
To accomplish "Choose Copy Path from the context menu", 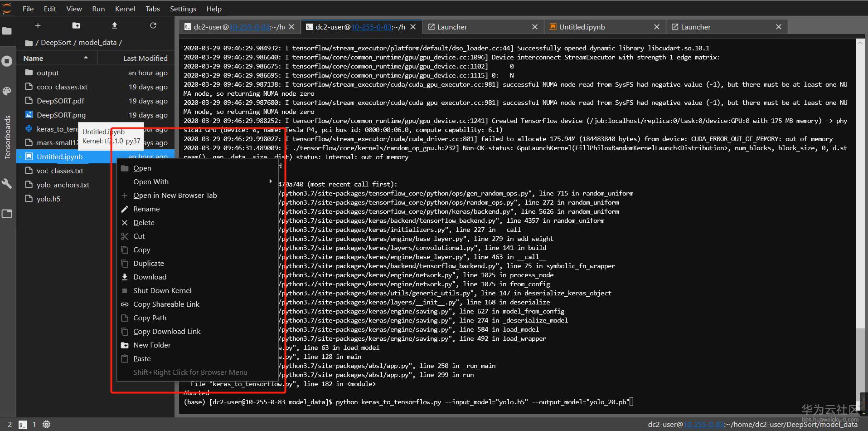I will pos(197,318).
